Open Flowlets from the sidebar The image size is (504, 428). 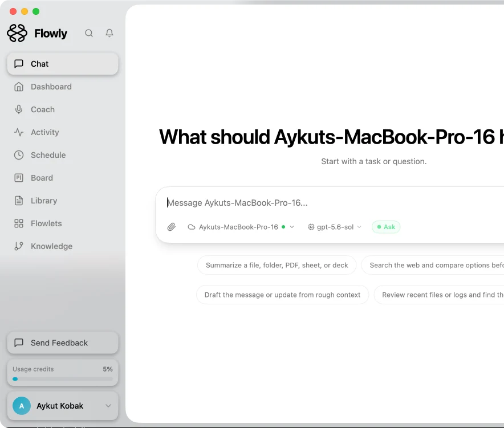pyautogui.click(x=63, y=223)
